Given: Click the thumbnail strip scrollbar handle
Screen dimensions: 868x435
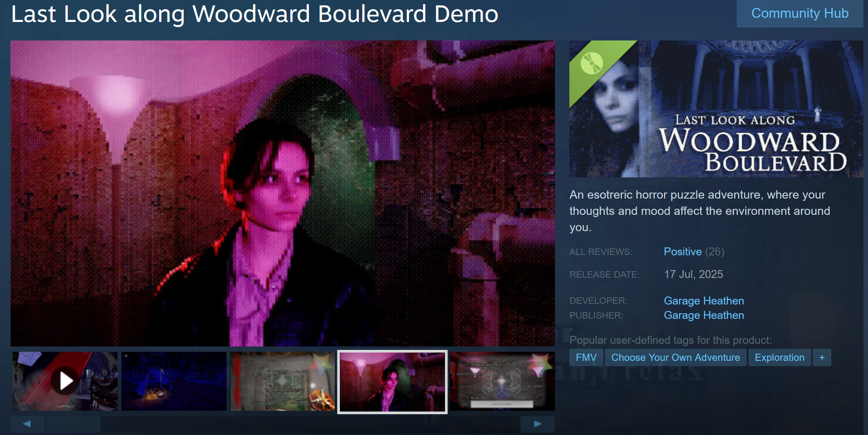Looking at the screenshot, I should (x=73, y=424).
